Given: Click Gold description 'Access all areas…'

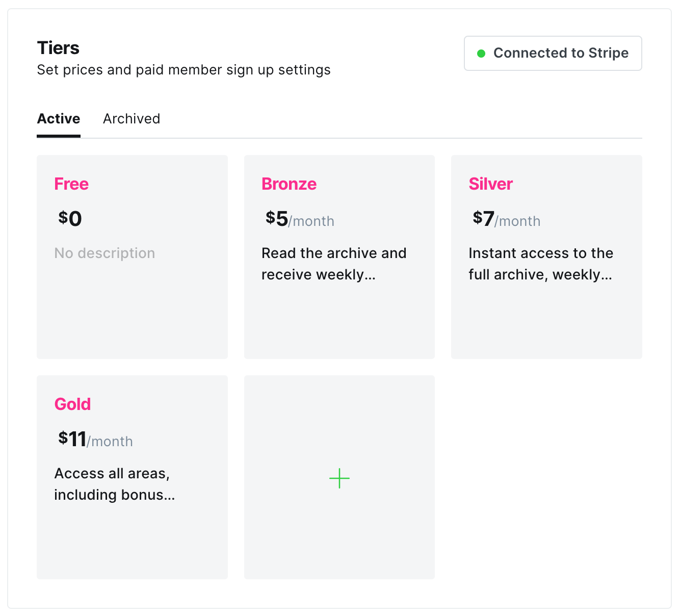Looking at the screenshot, I should (x=114, y=484).
